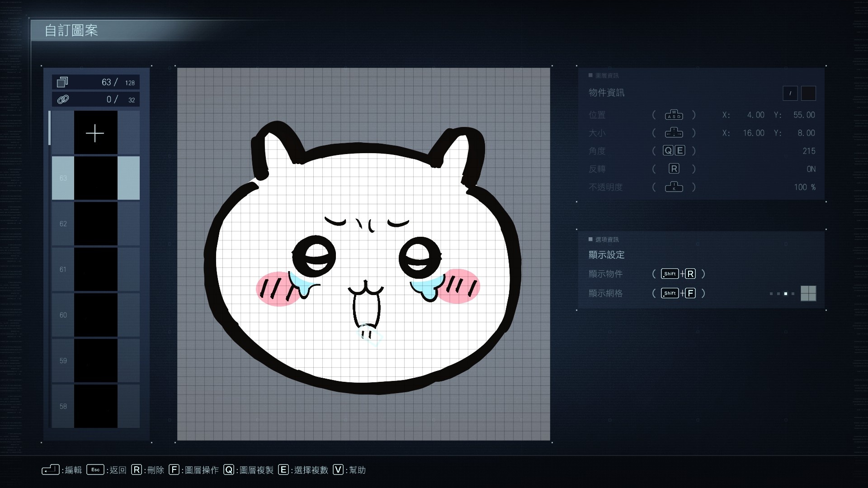Image resolution: width=868 pixels, height=488 pixels.
Task: Click the arrow keys icon for 大小
Action: pyautogui.click(x=674, y=133)
